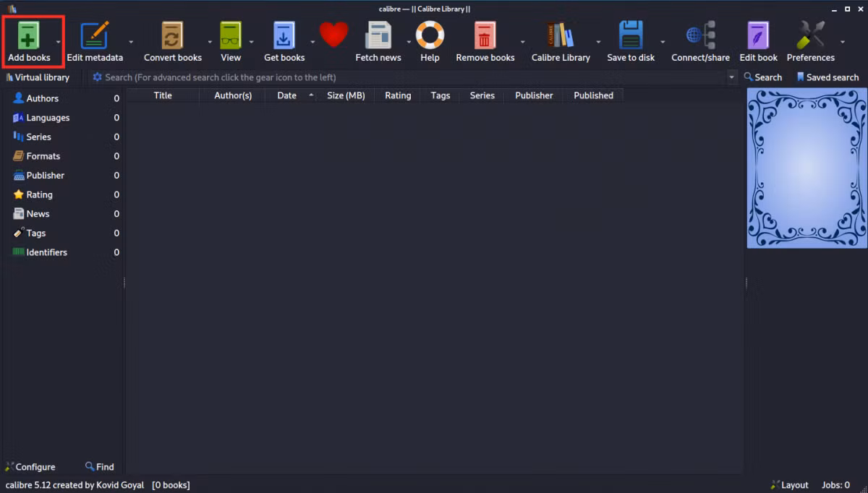The image size is (868, 493).
Task: Sort by the Title column header
Action: 163,95
